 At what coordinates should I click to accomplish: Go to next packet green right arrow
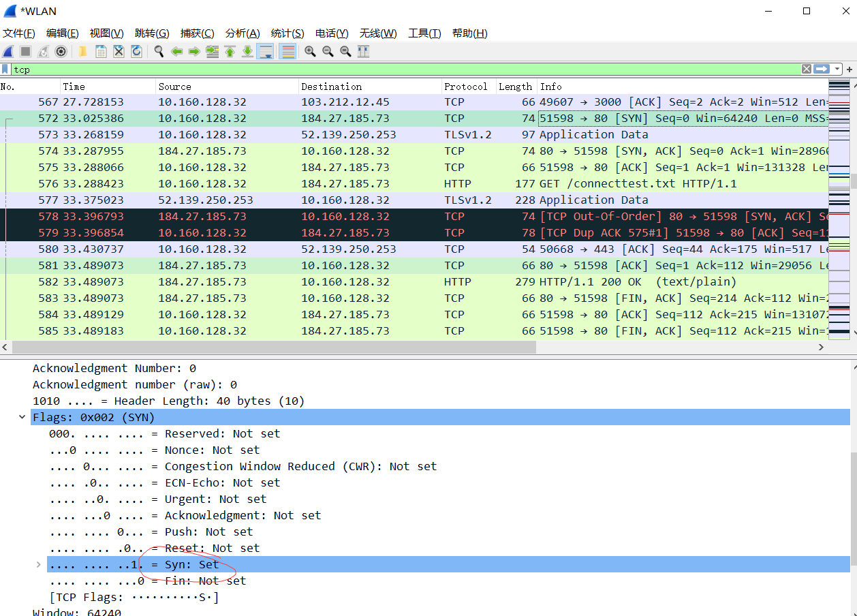194,51
